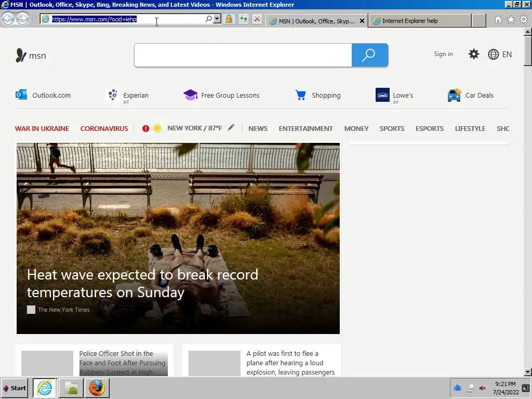Click the scrollbar up arrow
532x399 pixels.
(x=528, y=32)
